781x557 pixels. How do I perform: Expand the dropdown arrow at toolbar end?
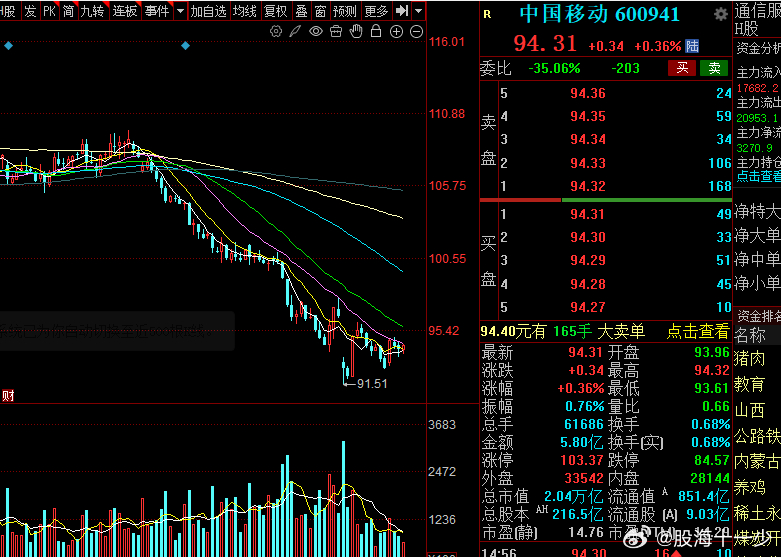click(419, 11)
